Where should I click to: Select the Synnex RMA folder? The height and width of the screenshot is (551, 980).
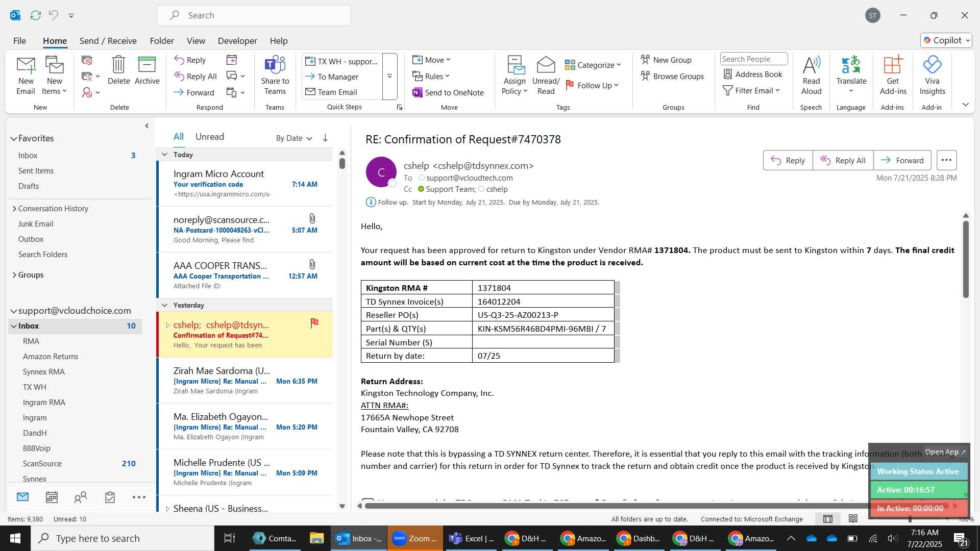click(x=44, y=372)
